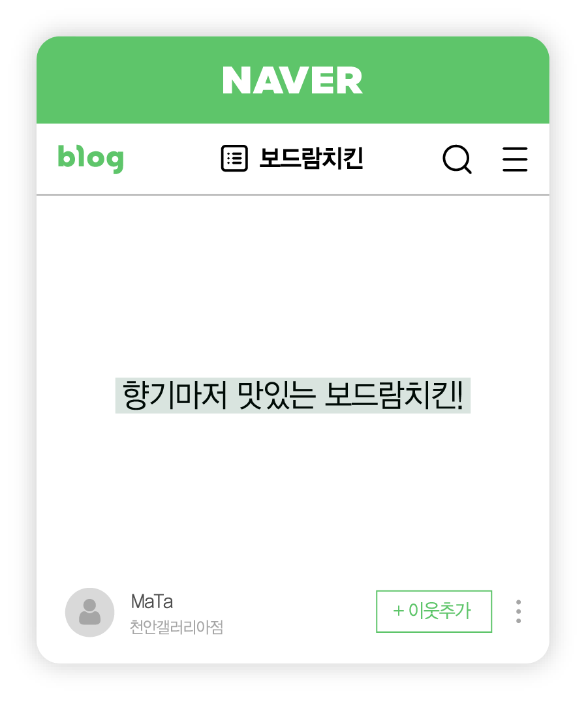Select the 천안갤러리아점 subtitle text
588x702 pixels.
pos(176,627)
